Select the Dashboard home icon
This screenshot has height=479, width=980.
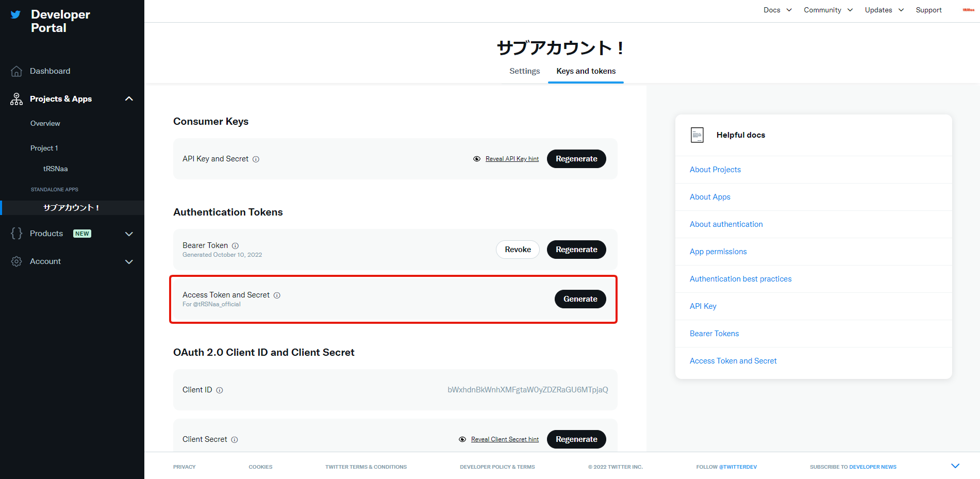click(x=16, y=71)
